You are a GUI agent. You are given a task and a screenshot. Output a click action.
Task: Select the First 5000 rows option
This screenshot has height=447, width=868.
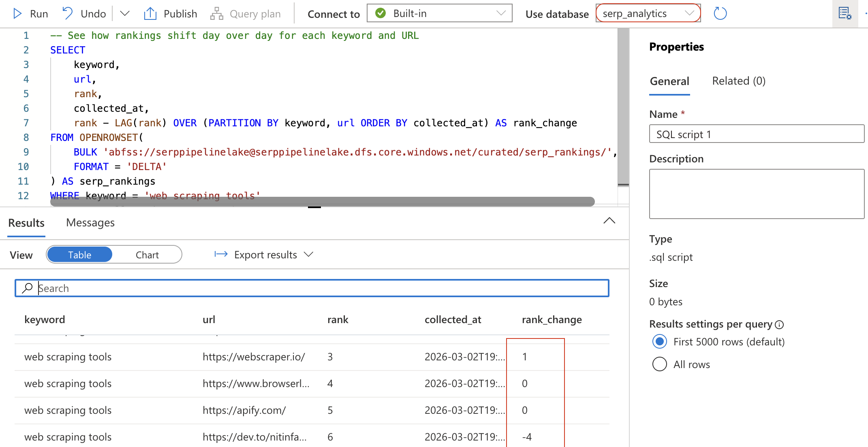(660, 342)
